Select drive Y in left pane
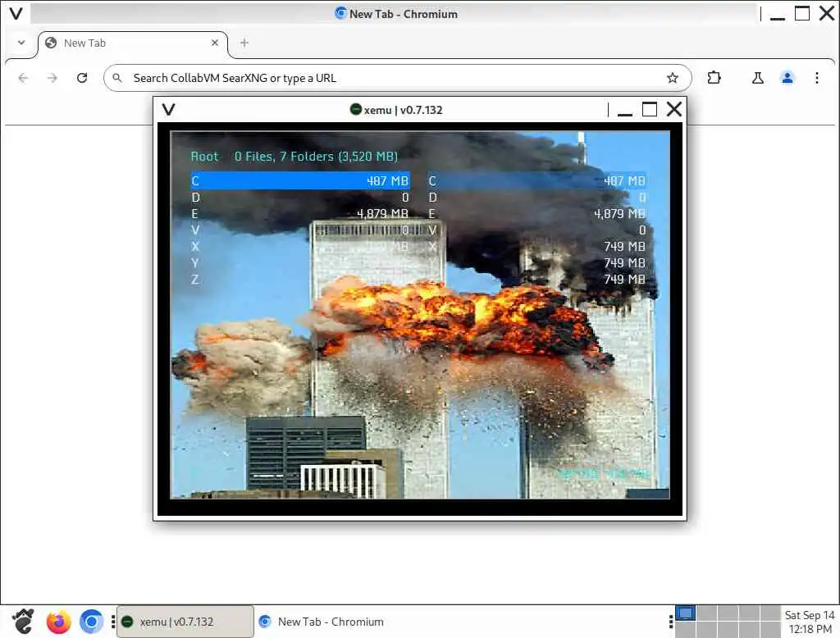This screenshot has height=638, width=840. click(x=300, y=263)
